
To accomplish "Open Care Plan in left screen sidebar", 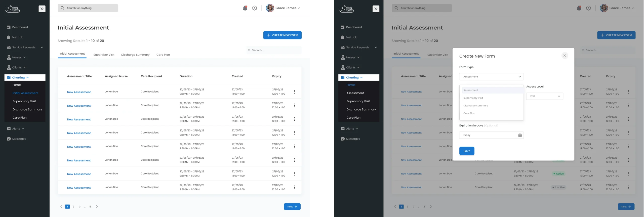I will tap(19, 118).
